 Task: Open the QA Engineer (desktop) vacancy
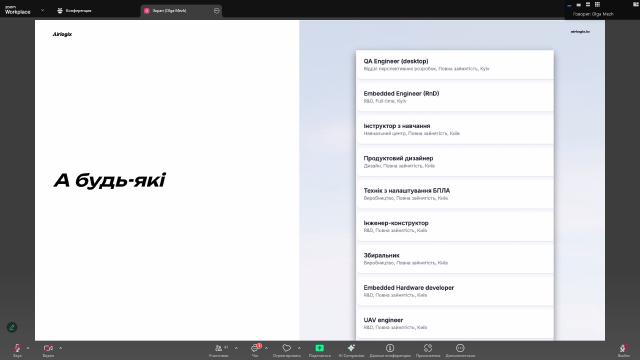(455, 64)
